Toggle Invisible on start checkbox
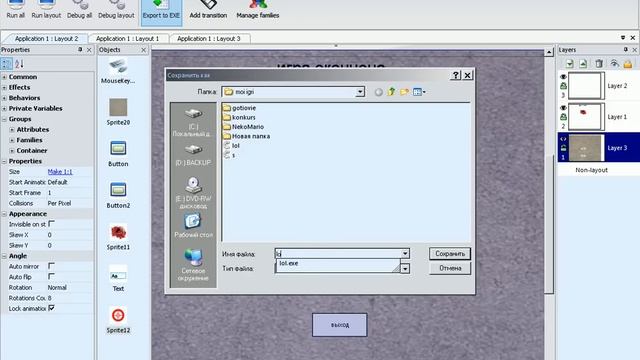 [51, 224]
